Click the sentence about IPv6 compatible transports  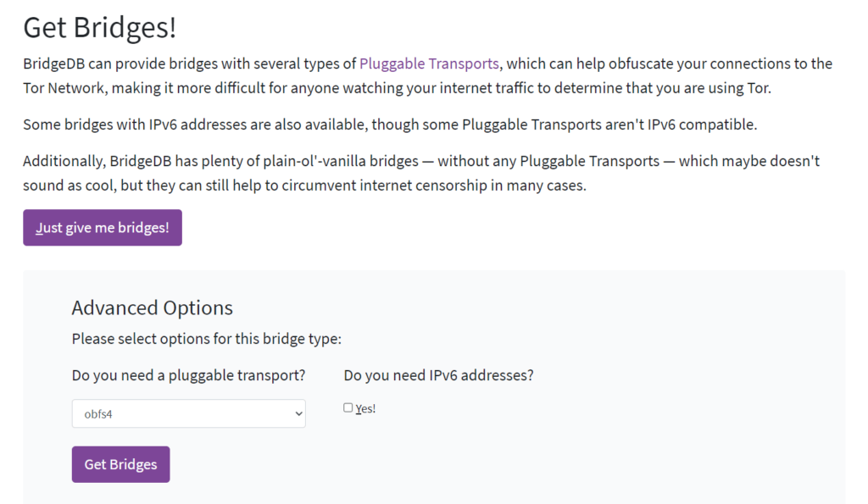pos(390,125)
